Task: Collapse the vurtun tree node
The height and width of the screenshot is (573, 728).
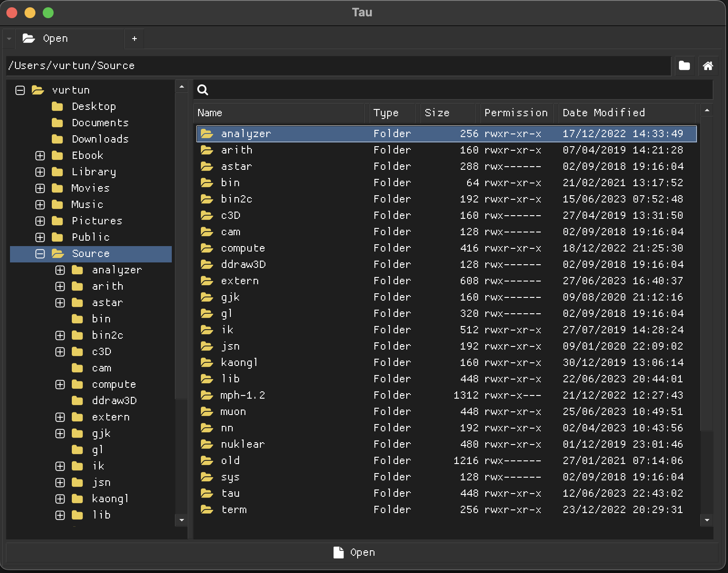Action: (20, 90)
